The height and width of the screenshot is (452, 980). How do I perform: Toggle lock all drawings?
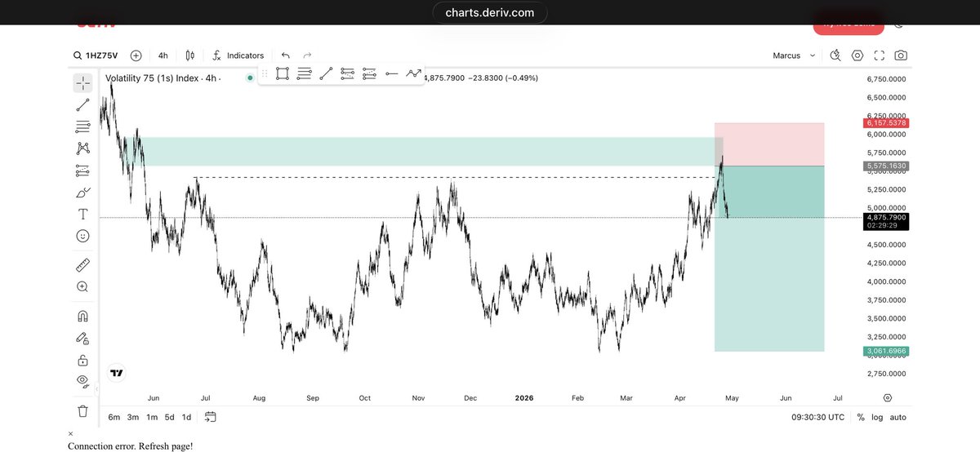[82, 360]
